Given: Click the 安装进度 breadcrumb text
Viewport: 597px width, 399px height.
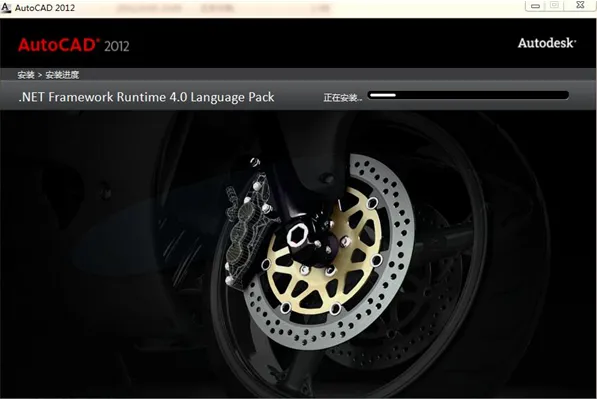Looking at the screenshot, I should 62,75.
